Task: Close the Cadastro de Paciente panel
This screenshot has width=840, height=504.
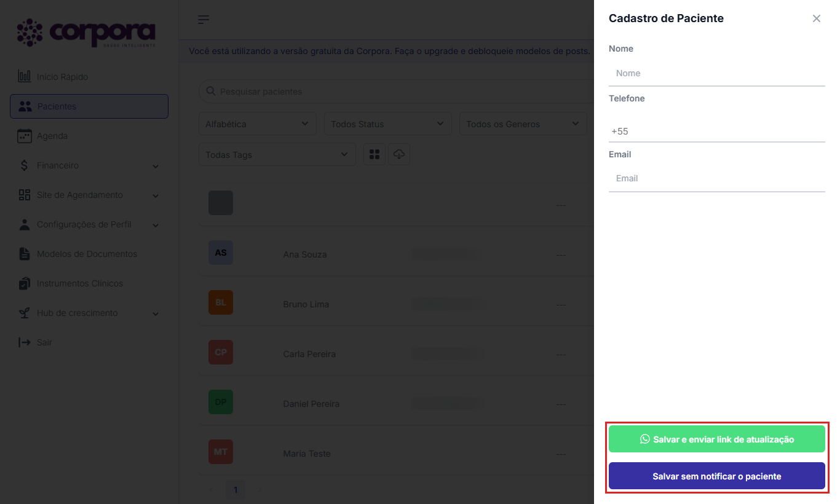Action: click(817, 18)
